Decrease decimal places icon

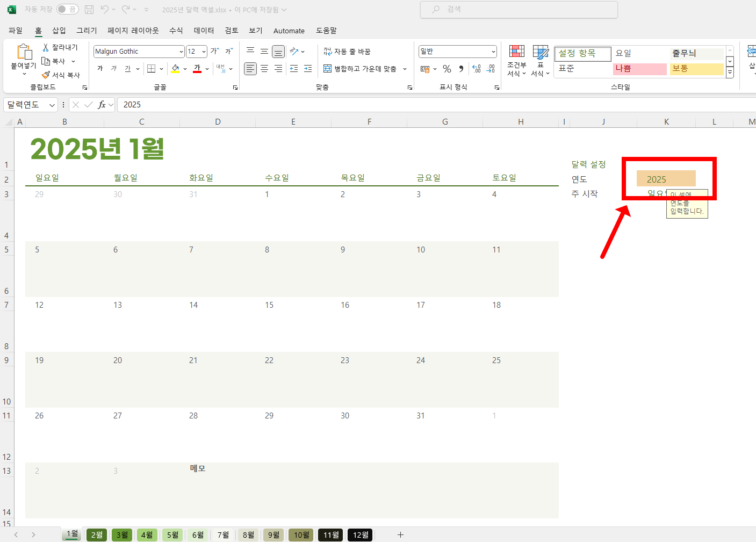[491, 69]
